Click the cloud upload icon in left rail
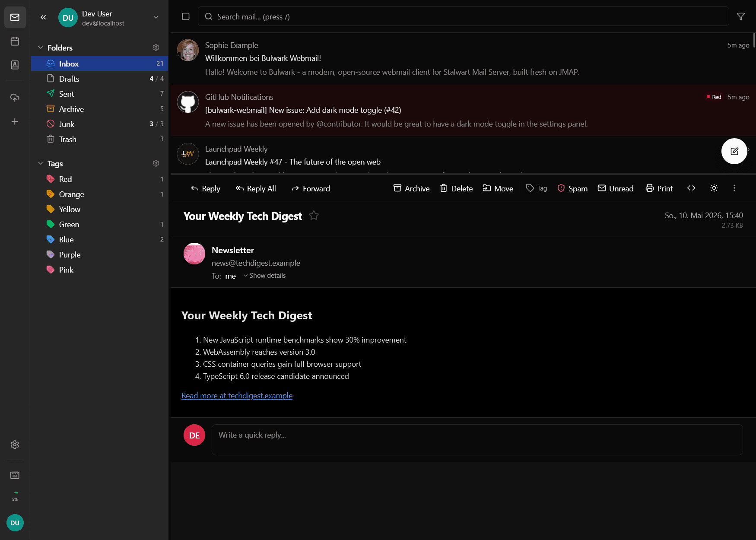The image size is (756, 540). (x=15, y=98)
